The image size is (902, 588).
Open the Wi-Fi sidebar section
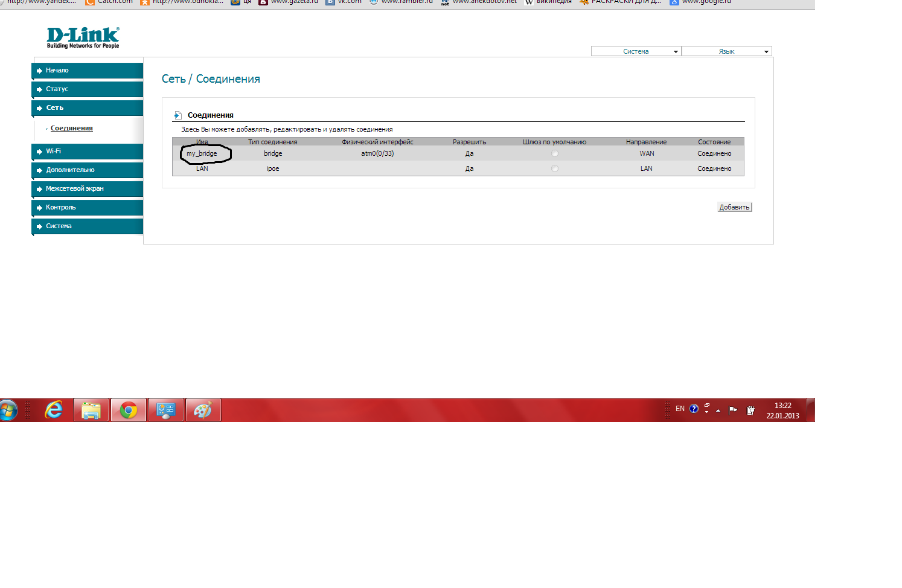(88, 152)
